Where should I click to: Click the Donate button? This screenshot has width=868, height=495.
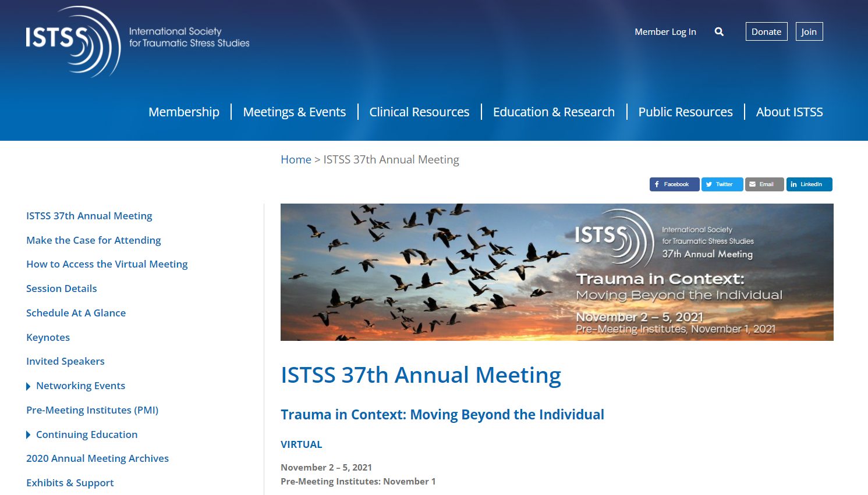(x=766, y=31)
